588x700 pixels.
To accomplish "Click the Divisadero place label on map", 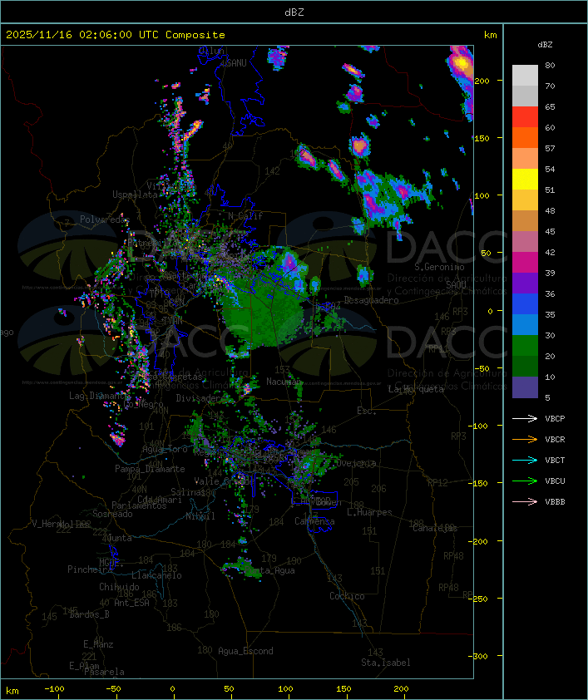I will [200, 398].
